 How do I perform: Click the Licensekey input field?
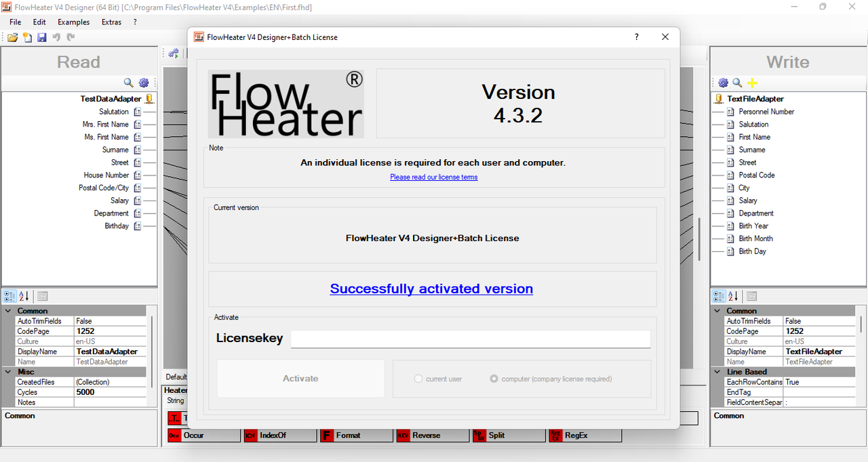[471, 339]
